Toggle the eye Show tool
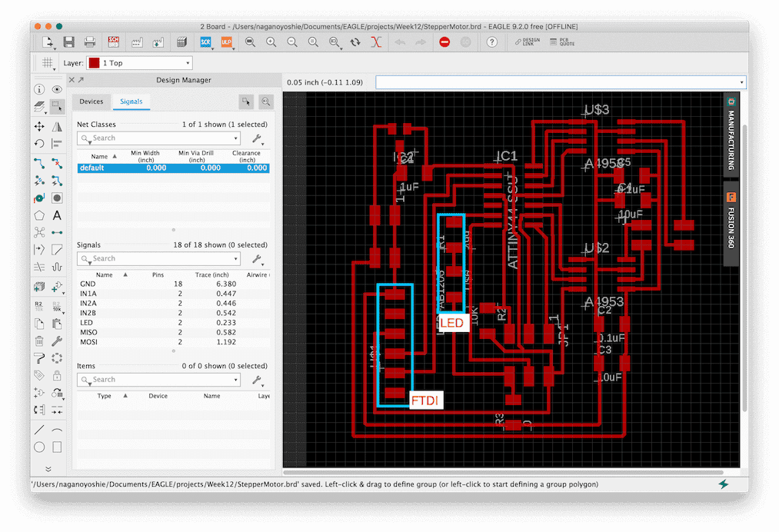 [x=57, y=89]
